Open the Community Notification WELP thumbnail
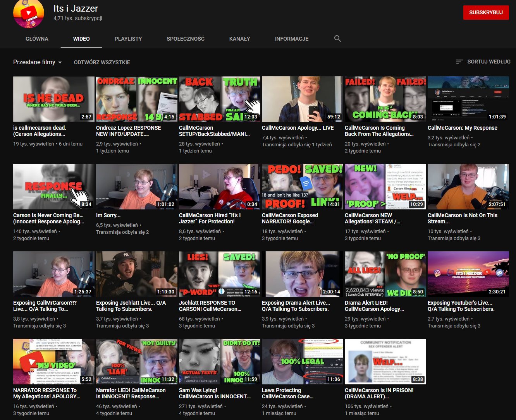 click(385, 362)
